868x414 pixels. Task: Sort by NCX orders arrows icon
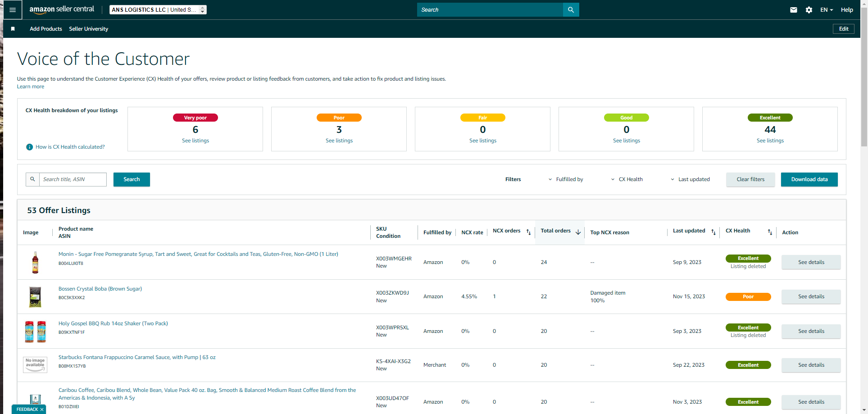(528, 232)
